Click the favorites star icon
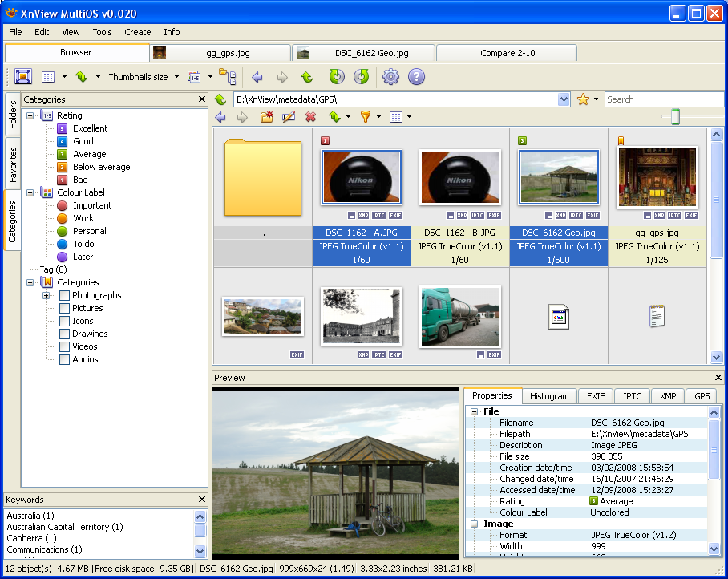728x579 pixels. click(583, 99)
